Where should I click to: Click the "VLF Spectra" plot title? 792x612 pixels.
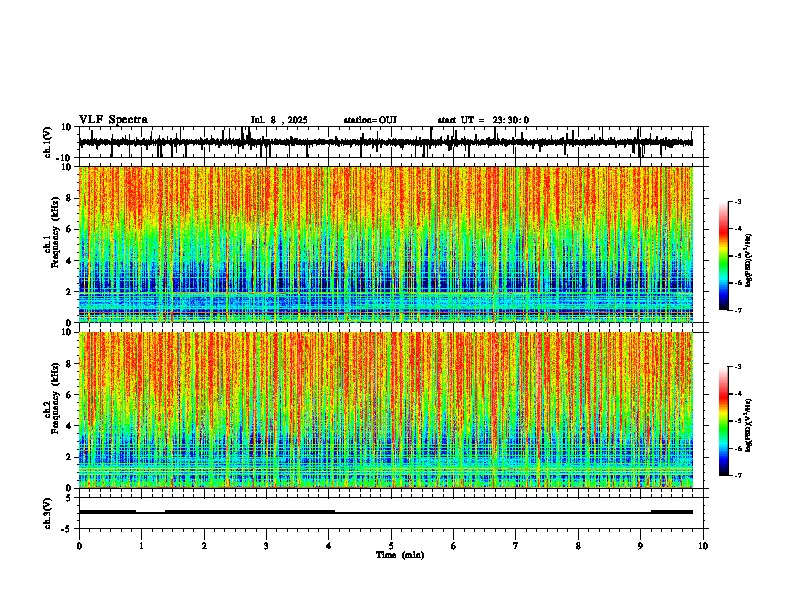tap(113, 120)
